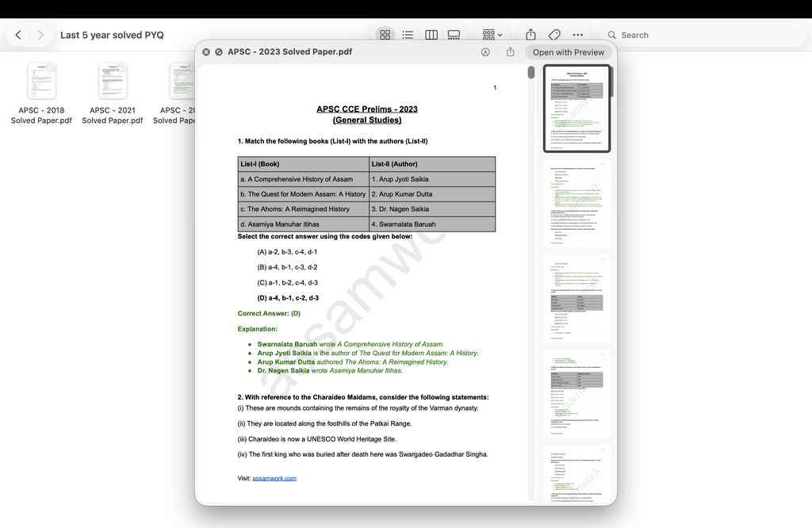Open the Finder group-by dropdown
The image size is (812, 528).
pos(492,35)
